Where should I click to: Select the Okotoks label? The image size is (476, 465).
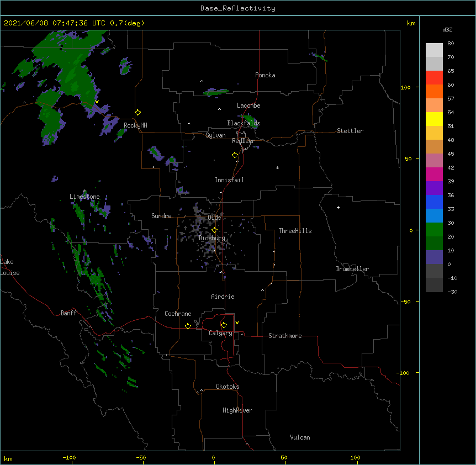pos(228,387)
